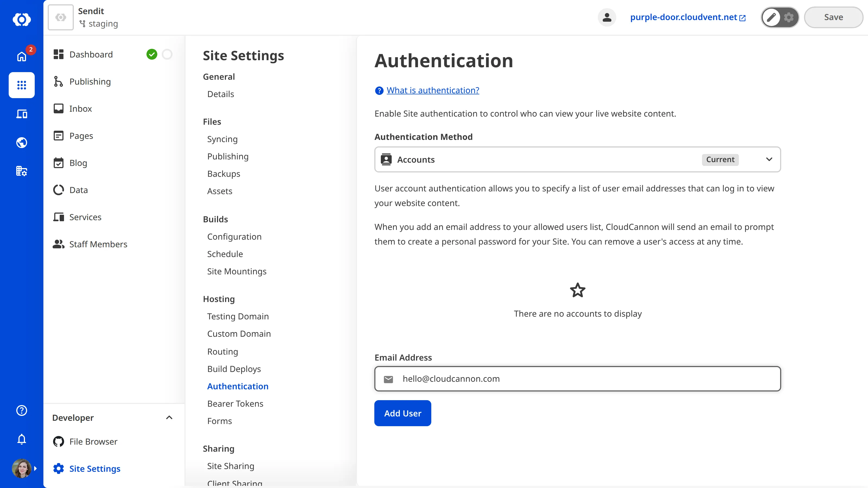The width and height of the screenshot is (868, 488).
Task: Open the help question mark icon
Action: [22, 410]
